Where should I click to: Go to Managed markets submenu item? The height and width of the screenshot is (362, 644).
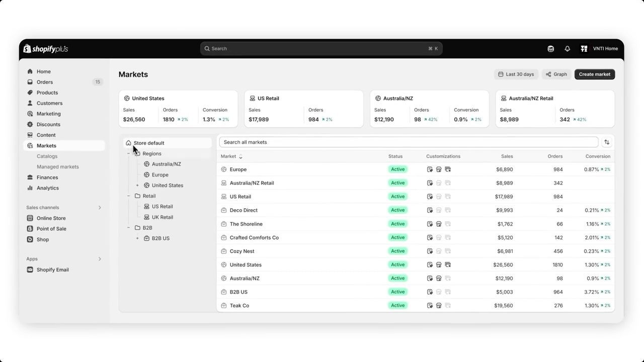58,167
